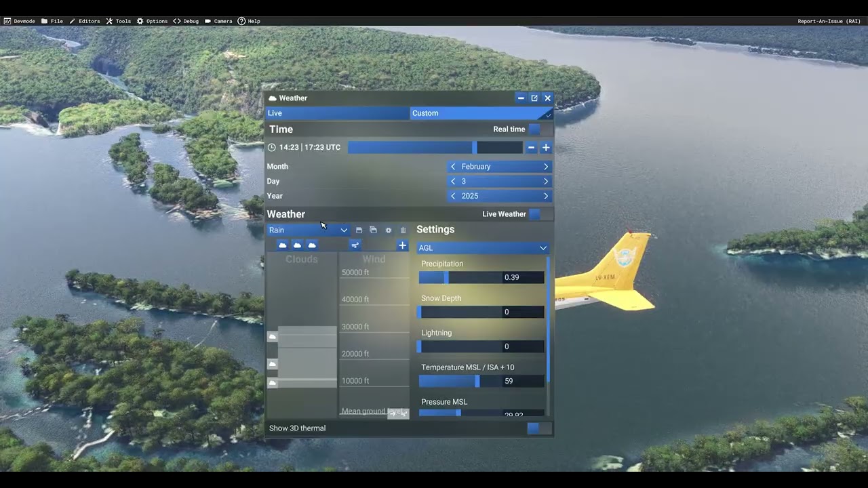Screen dimensions: 868x488
Task: Open the Options menu
Action: [152, 21]
